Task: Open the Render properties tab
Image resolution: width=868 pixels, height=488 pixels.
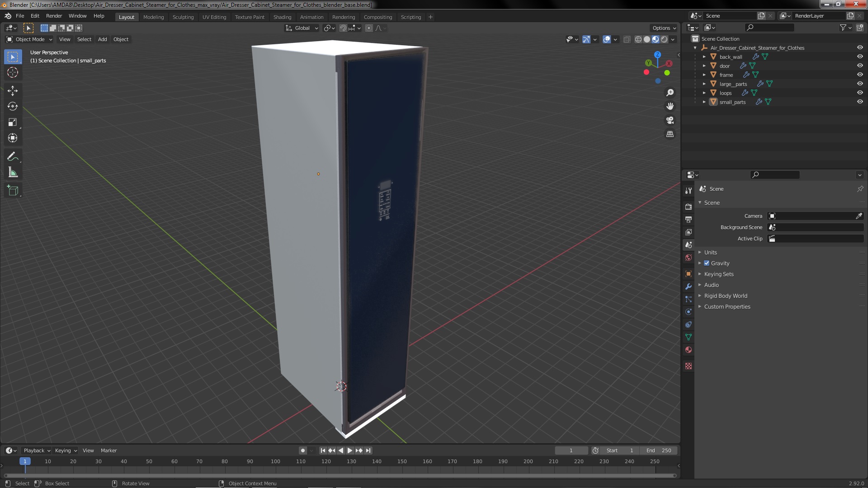Action: pos(689,206)
